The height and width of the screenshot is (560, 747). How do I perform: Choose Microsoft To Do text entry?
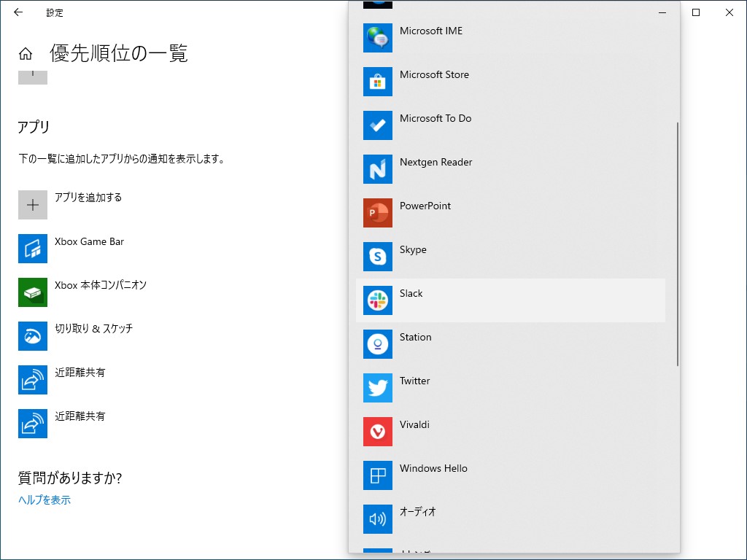coord(436,119)
